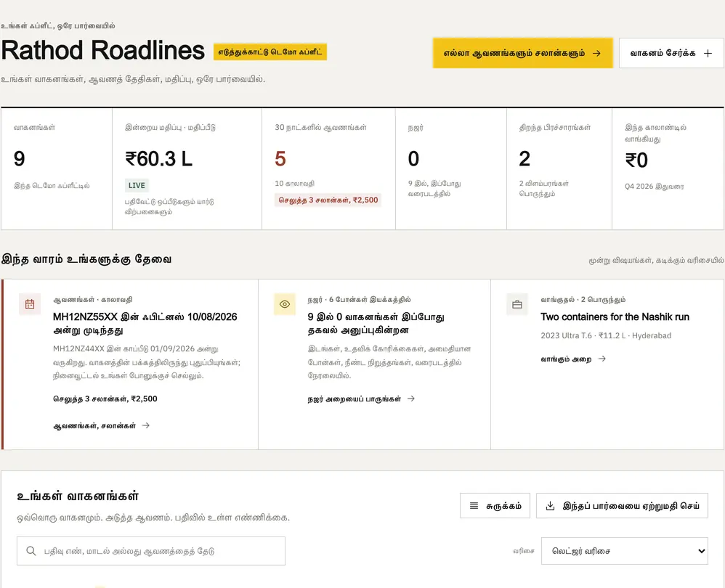Viewport: 725px width, 588px height.
Task: Click the red செலுத்த 3 சலான்கள், ₹2,500 badge
Action: [328, 200]
